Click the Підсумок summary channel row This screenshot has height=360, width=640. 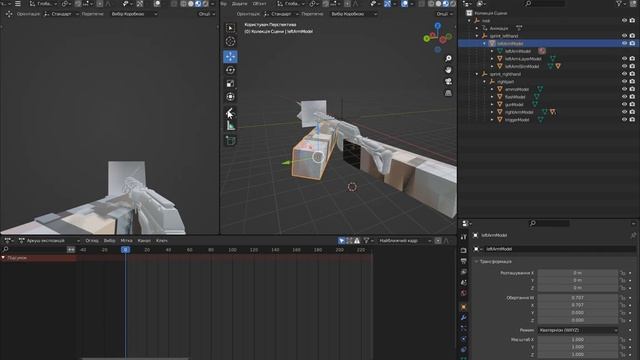[x=39, y=258]
